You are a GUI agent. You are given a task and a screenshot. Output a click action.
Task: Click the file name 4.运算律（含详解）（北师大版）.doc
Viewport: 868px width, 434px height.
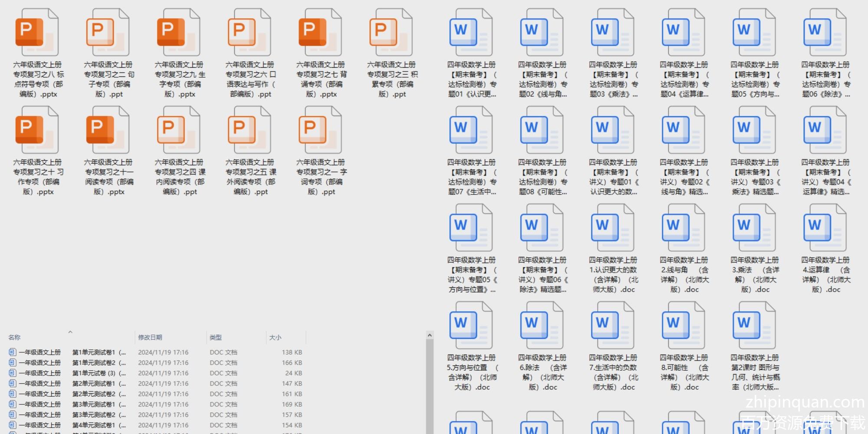[x=825, y=275]
